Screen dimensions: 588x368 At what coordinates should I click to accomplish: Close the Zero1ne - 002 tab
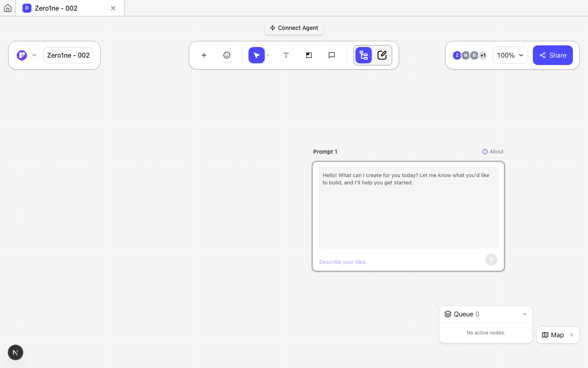(113, 8)
